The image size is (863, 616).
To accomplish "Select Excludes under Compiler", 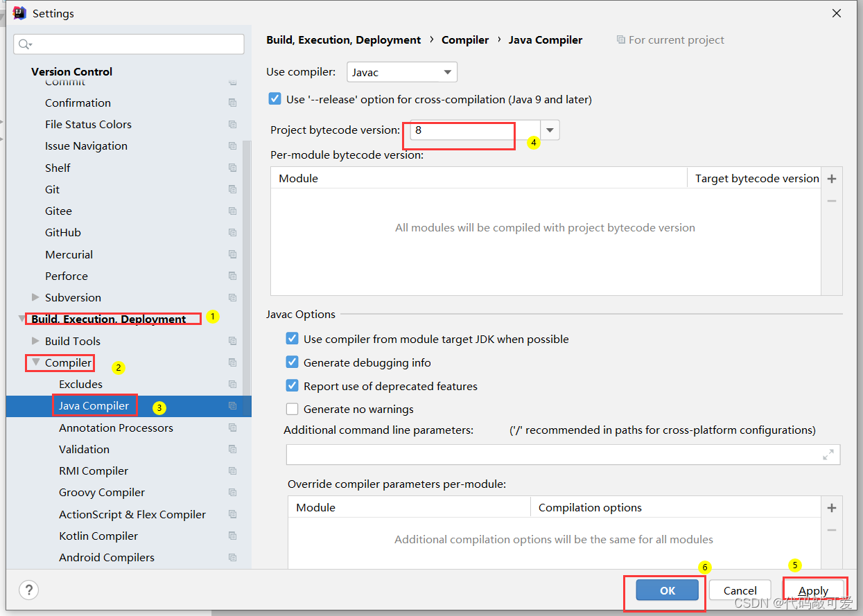I will [80, 384].
